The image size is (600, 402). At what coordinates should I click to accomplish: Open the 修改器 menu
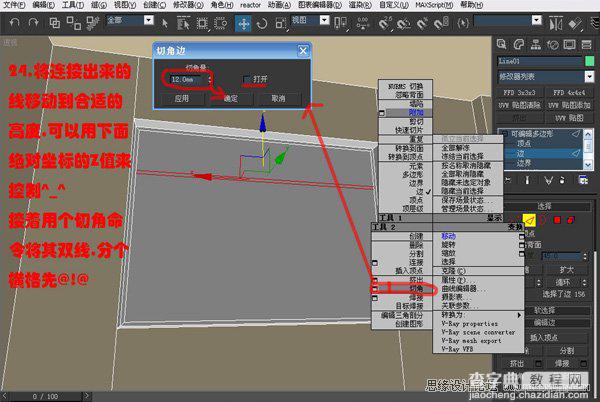188,5
